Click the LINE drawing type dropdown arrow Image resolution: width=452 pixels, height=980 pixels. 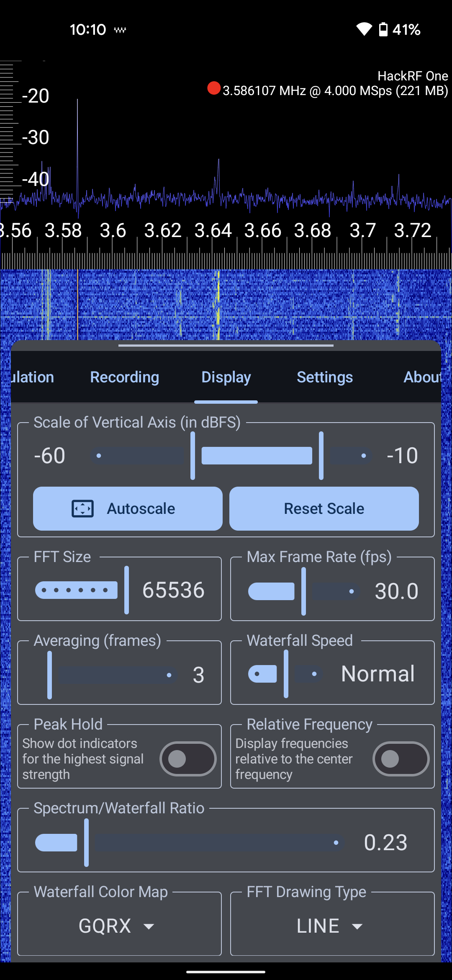click(x=357, y=926)
